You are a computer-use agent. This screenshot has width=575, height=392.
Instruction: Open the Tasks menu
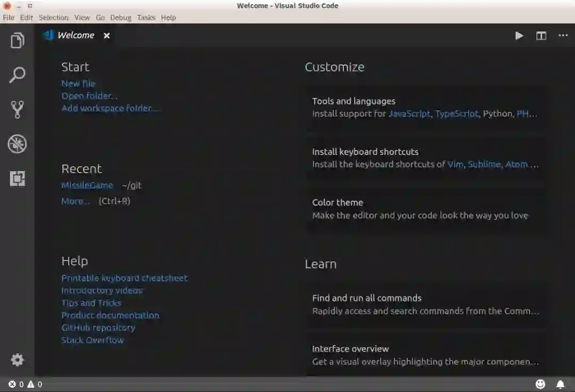[x=146, y=18]
